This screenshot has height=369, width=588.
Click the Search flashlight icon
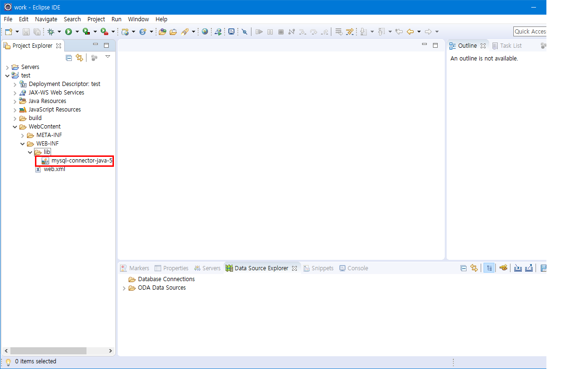pos(185,32)
